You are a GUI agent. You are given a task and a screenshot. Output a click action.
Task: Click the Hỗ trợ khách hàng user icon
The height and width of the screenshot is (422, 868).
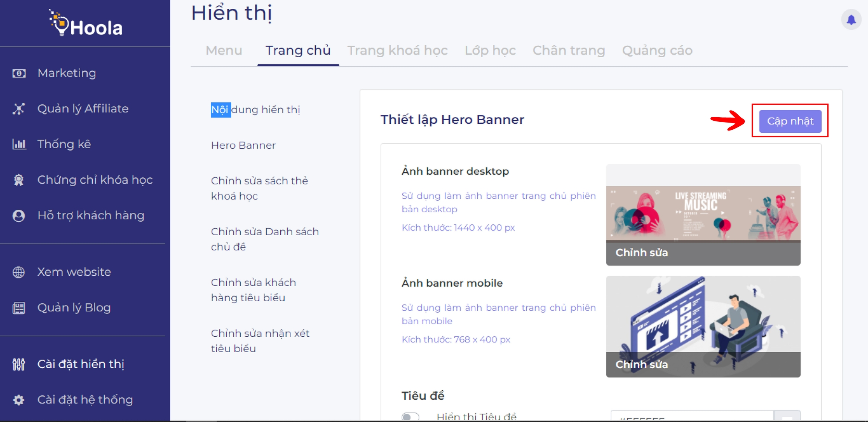coord(19,216)
